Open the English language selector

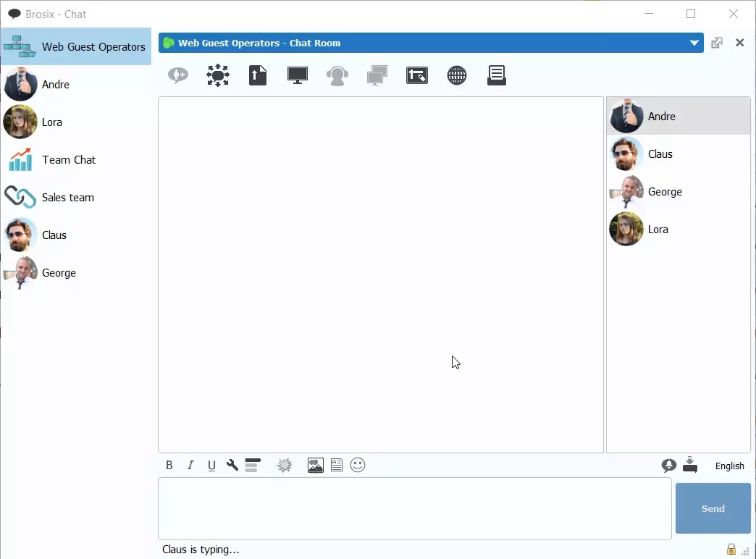[729, 466]
